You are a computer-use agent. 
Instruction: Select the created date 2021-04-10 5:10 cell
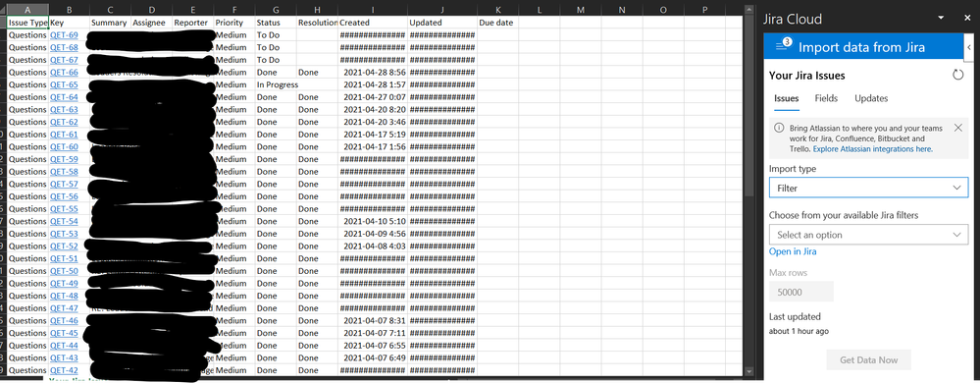[x=373, y=222]
